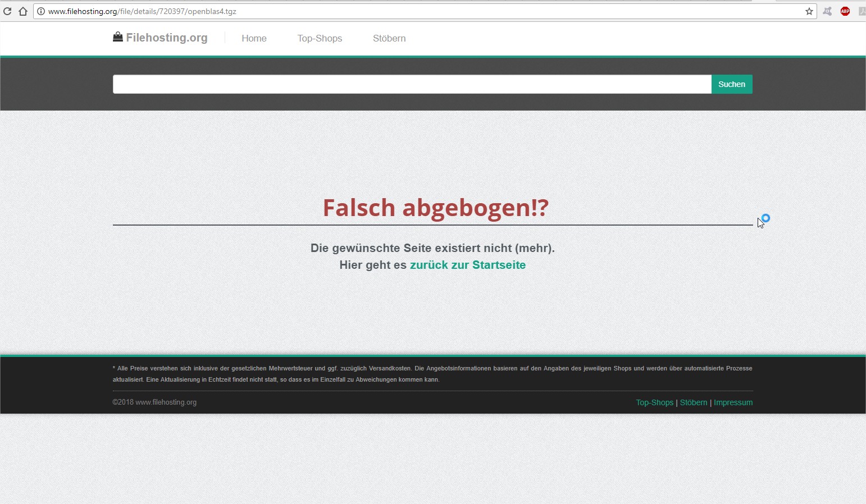
Task: Reload the current page
Action: (x=8, y=11)
